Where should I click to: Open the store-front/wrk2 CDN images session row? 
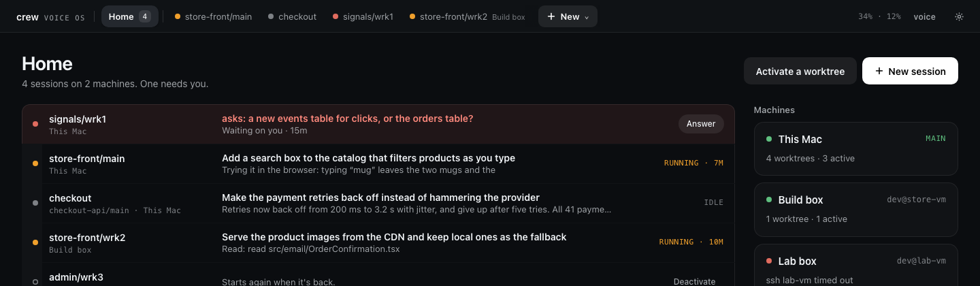pyautogui.click(x=378, y=242)
